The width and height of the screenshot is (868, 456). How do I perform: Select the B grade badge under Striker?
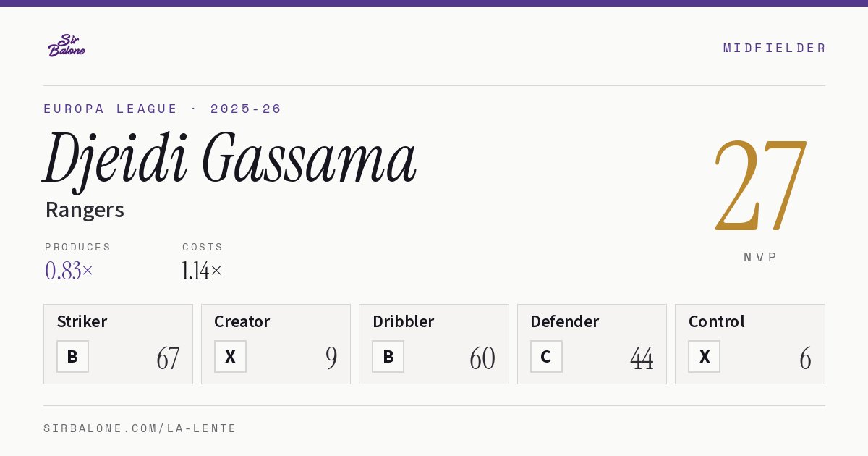point(72,357)
